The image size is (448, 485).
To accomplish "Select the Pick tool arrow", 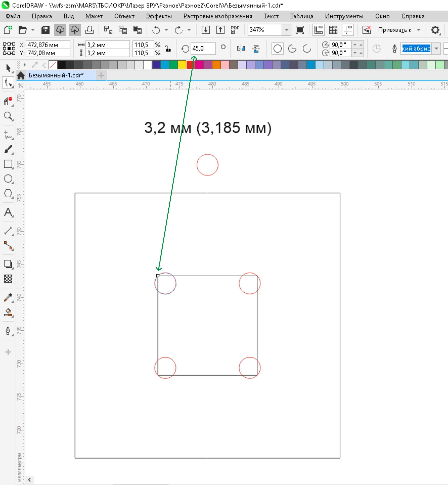I will [x=8, y=68].
